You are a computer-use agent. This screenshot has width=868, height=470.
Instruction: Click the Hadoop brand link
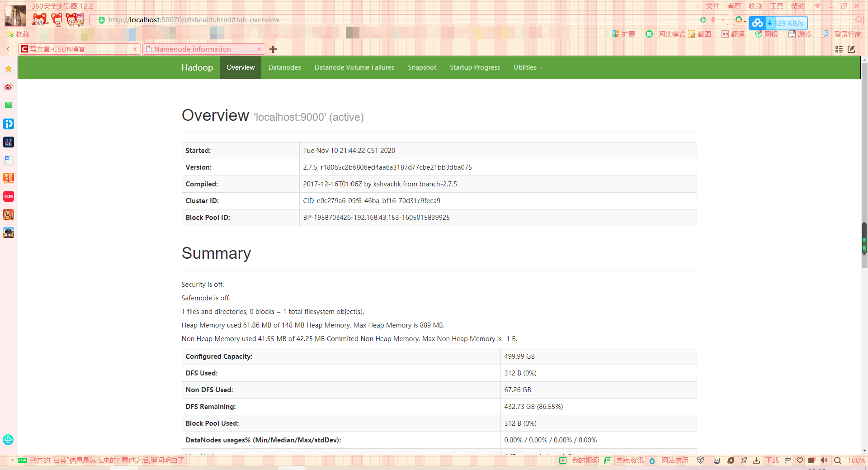tap(197, 67)
